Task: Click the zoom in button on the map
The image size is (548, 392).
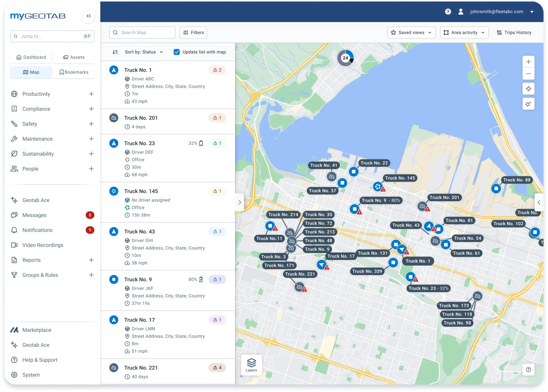Action: [x=529, y=62]
